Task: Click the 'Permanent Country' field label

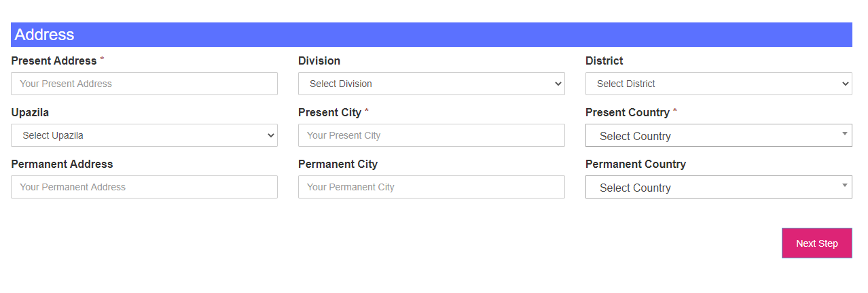Action: coord(635,164)
